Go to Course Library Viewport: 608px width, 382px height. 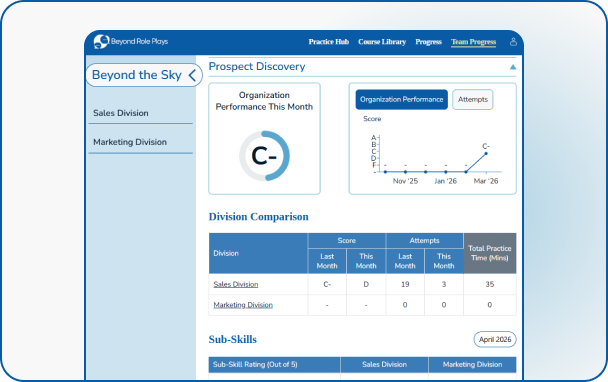tap(382, 41)
